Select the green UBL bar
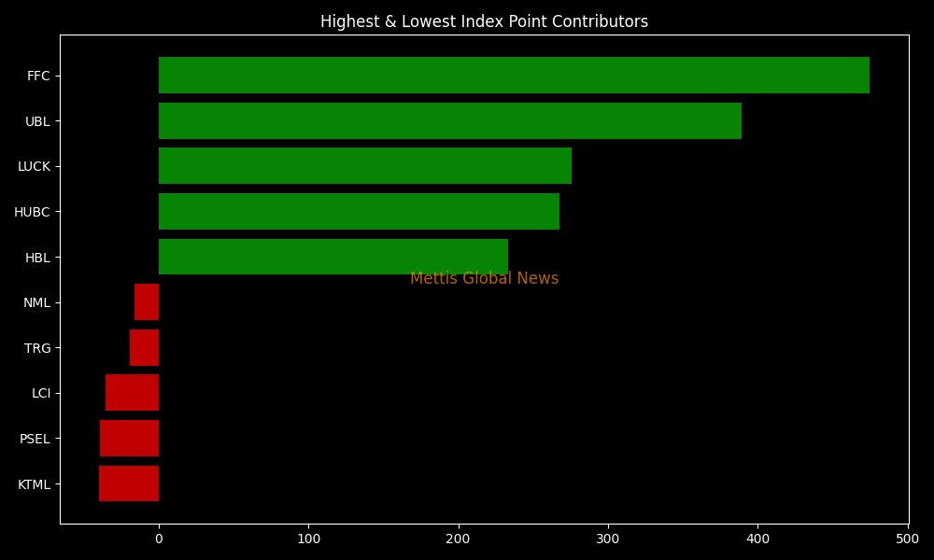934x560 pixels. 449,121
